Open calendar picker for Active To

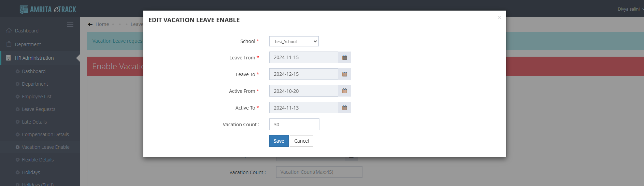coord(344,108)
